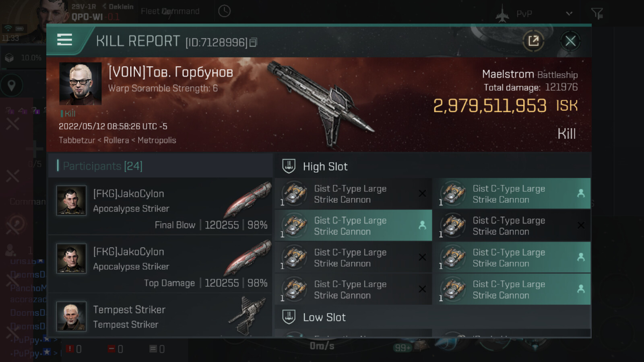The width and height of the screenshot is (644, 362).
Task: Copy the kill report ID
Action: coord(253,42)
